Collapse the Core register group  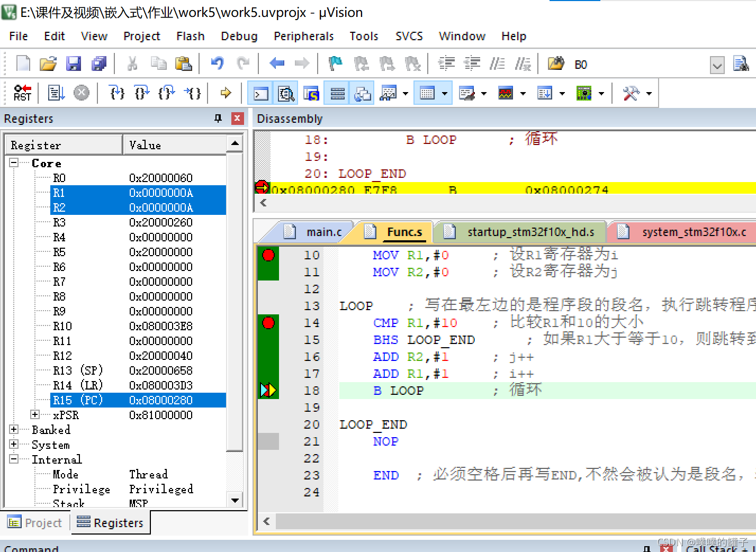[x=14, y=163]
